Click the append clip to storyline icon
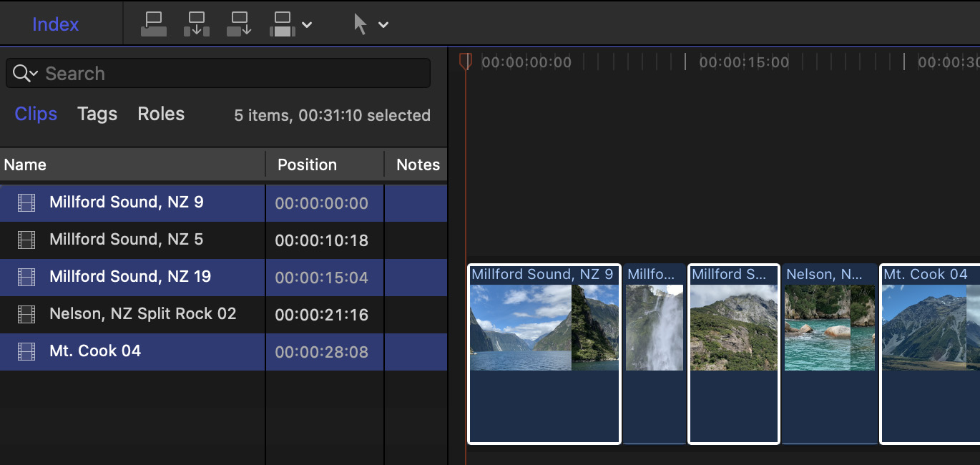Image resolution: width=980 pixels, height=465 pixels. tap(240, 24)
